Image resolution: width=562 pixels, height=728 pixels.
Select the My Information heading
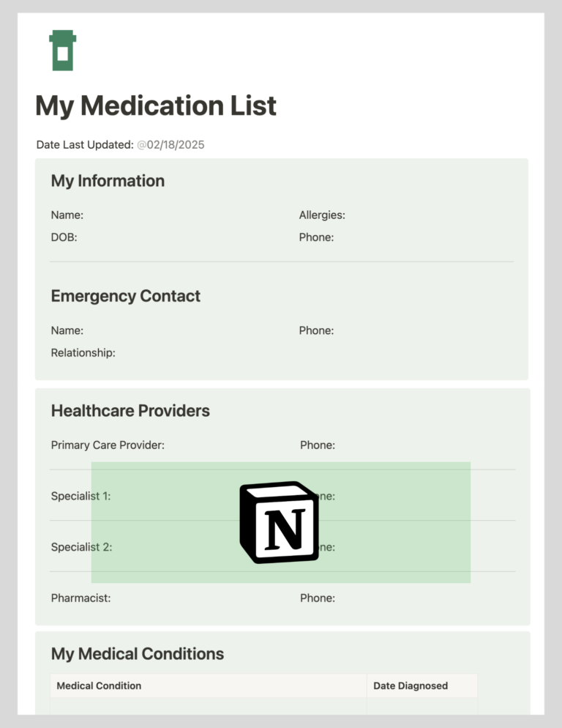tap(108, 181)
